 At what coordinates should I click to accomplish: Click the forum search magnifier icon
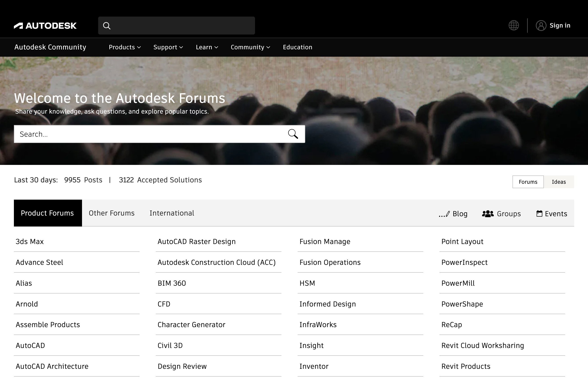[x=293, y=134]
